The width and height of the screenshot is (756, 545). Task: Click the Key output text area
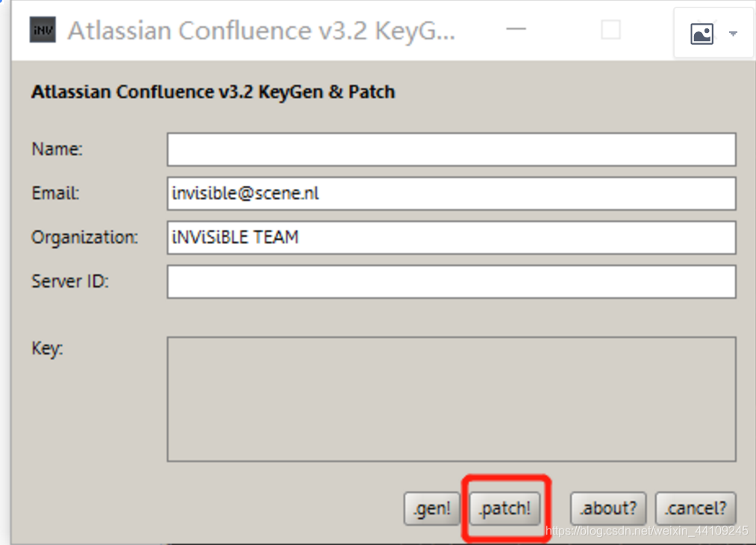pyautogui.click(x=452, y=399)
